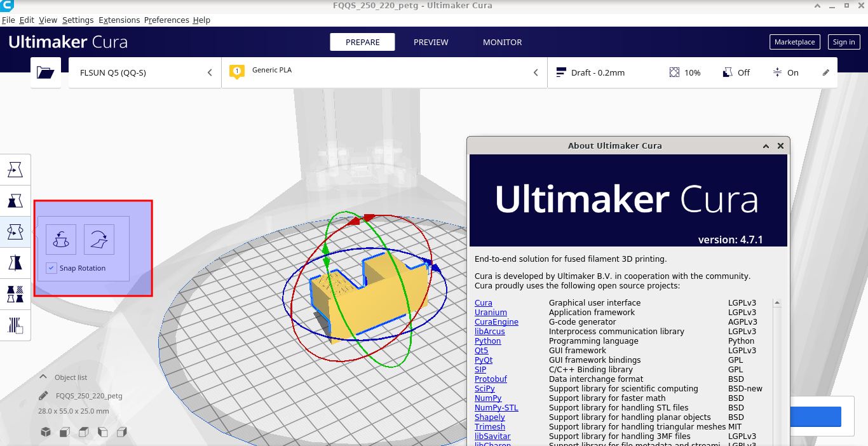Expand the FLSUN Q5 (QQ-S) printer selector

pos(145,72)
